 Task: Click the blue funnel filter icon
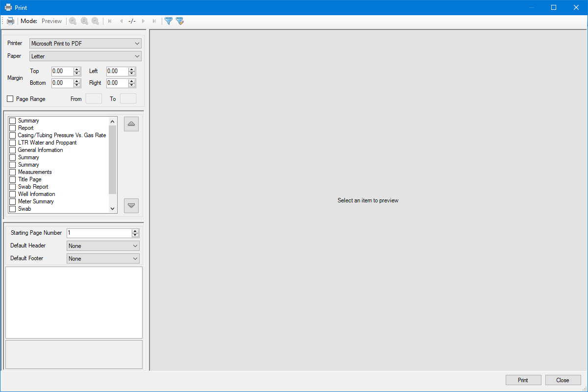point(169,21)
